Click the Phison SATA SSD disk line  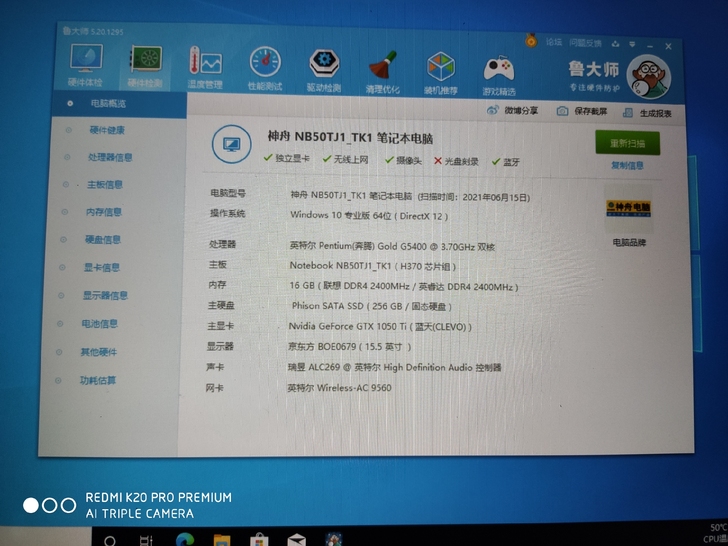pos(371,306)
